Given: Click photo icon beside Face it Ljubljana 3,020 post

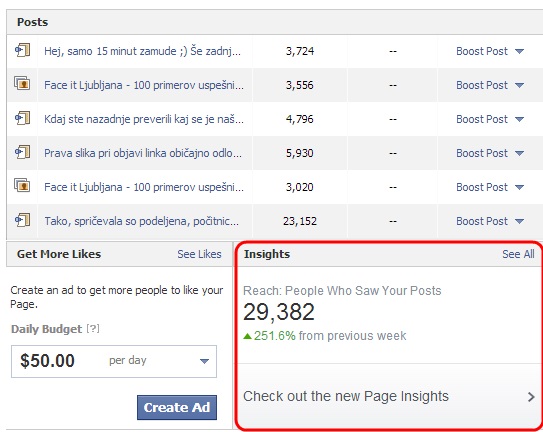Looking at the screenshot, I should (x=22, y=186).
